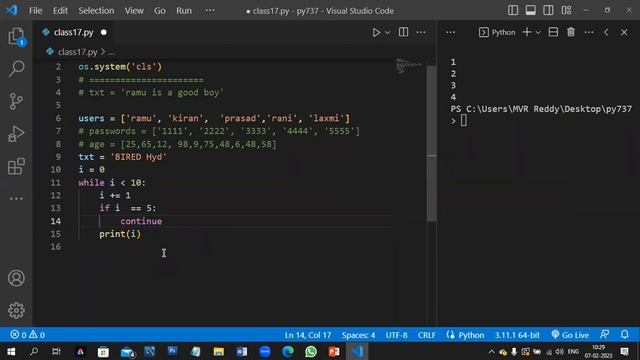Run the Python file with play button
Screen dimensions: 640x360
point(376,32)
